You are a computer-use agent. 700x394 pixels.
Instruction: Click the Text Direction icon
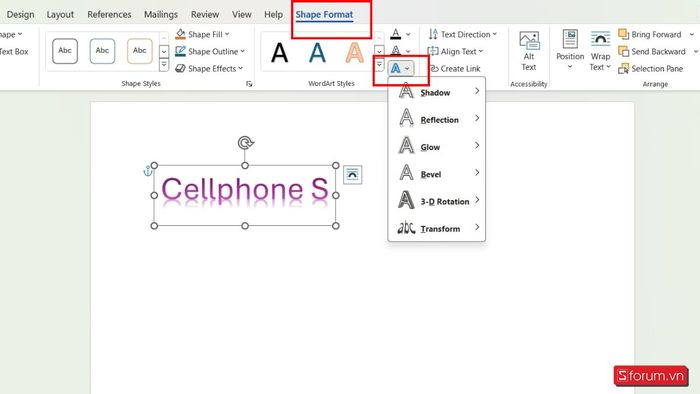[x=433, y=34]
